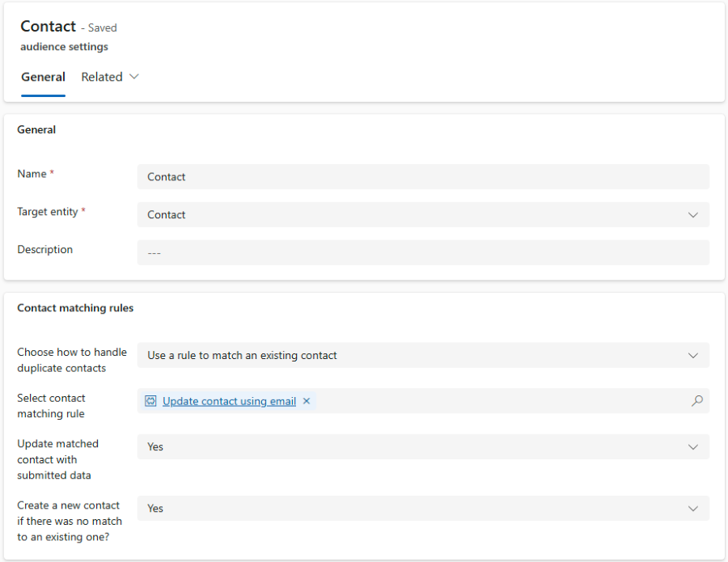Click the General section heading
This screenshot has width=728, height=562.
36,130
